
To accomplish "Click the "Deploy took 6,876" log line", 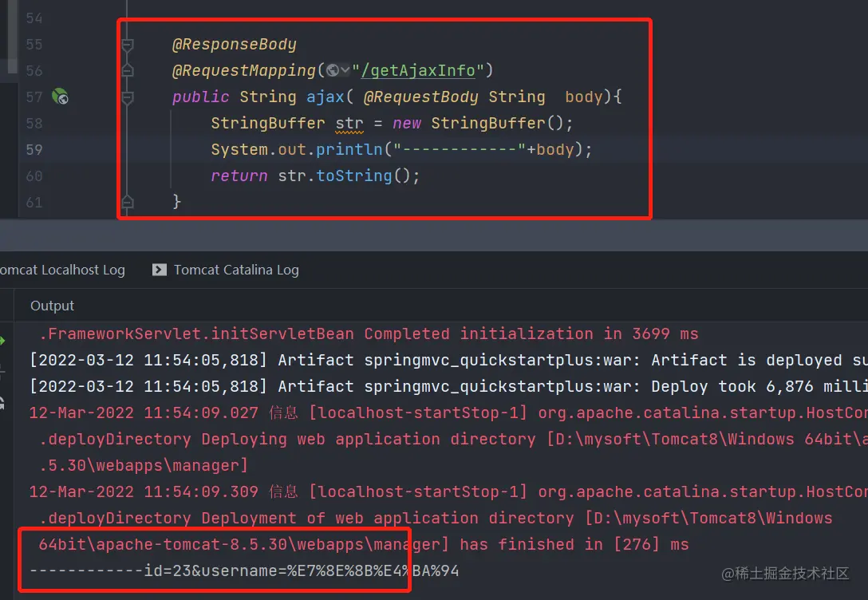I will tap(448, 386).
